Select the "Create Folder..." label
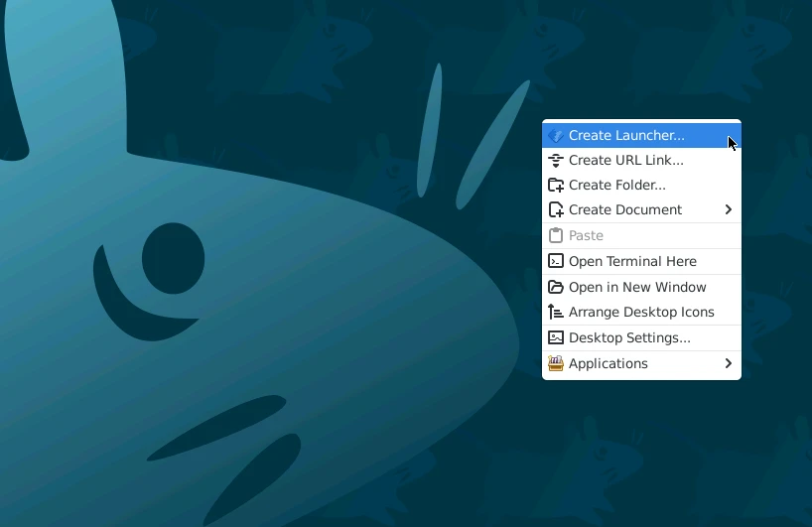Viewport: 812px width, 527px height. tap(616, 185)
